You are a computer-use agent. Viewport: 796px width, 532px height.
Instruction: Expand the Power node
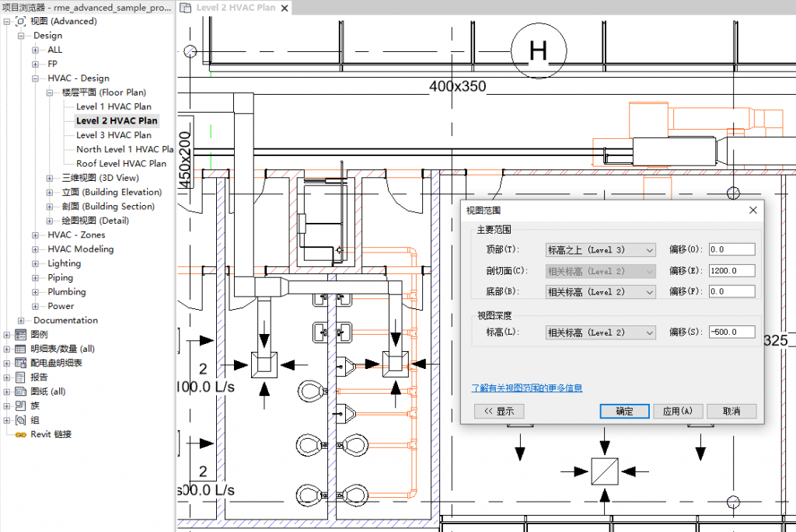click(35, 306)
